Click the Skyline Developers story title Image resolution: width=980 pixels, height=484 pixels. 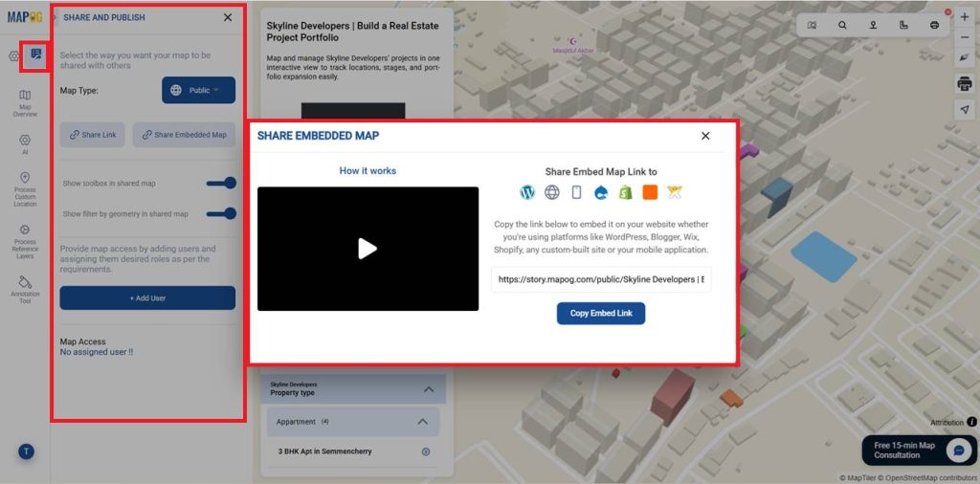coord(352,32)
